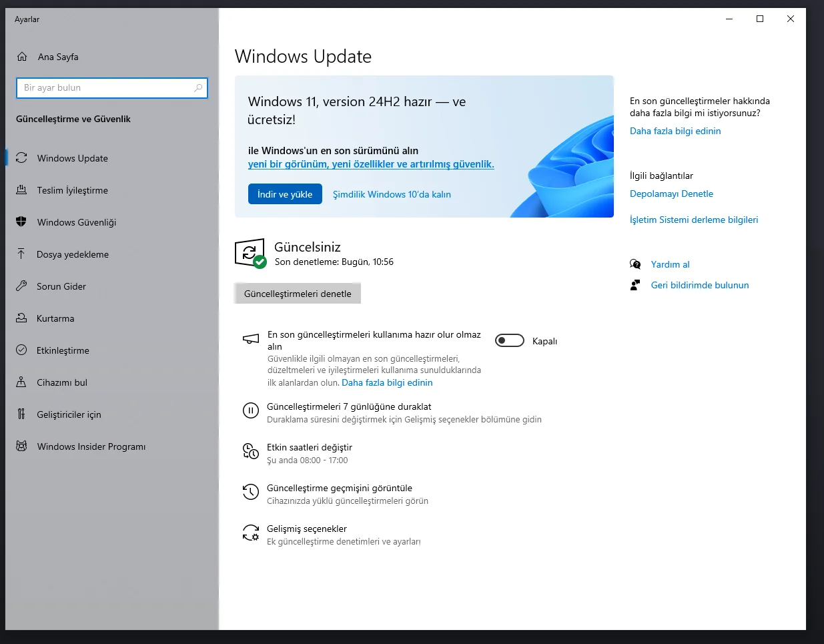824x644 pixels.
Task: Click the Gelişmiş seçenekler gear-sync icon
Action: pos(251,533)
